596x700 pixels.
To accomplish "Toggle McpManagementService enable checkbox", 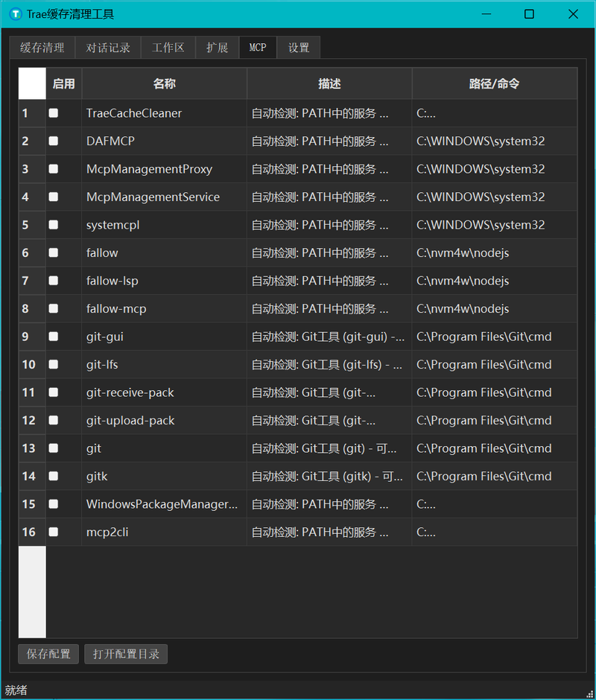I will pos(54,197).
